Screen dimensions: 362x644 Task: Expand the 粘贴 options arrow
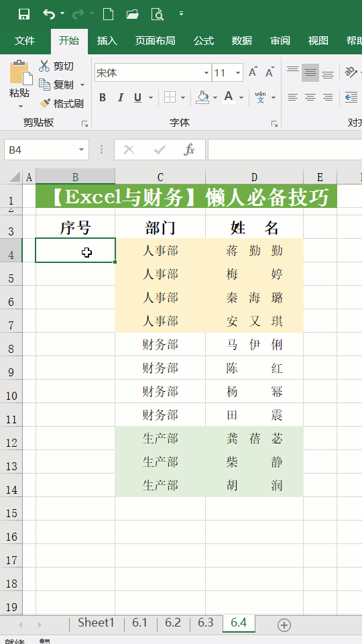pyautogui.click(x=21, y=107)
